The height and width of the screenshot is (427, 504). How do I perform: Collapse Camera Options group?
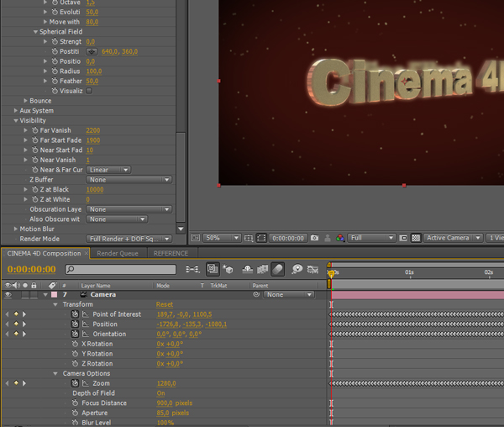point(55,373)
